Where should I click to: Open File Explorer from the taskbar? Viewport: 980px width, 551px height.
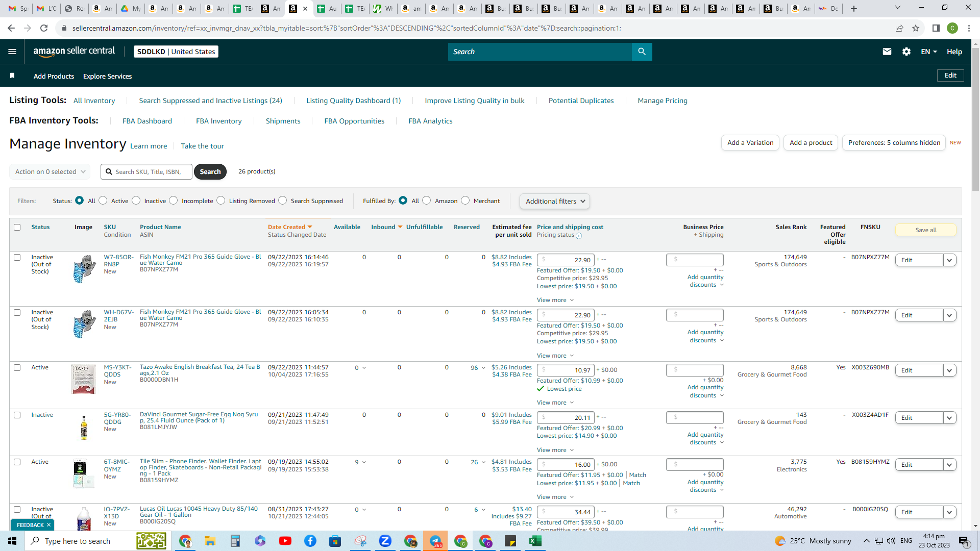pyautogui.click(x=210, y=541)
